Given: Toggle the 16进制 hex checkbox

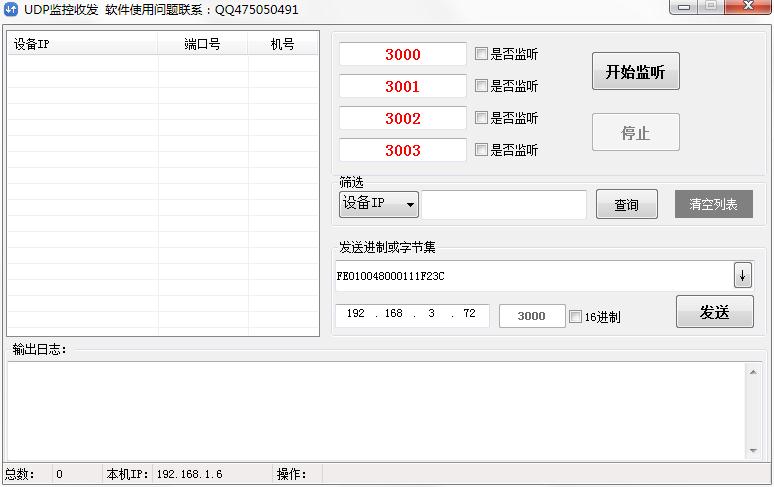Looking at the screenshot, I should [575, 317].
